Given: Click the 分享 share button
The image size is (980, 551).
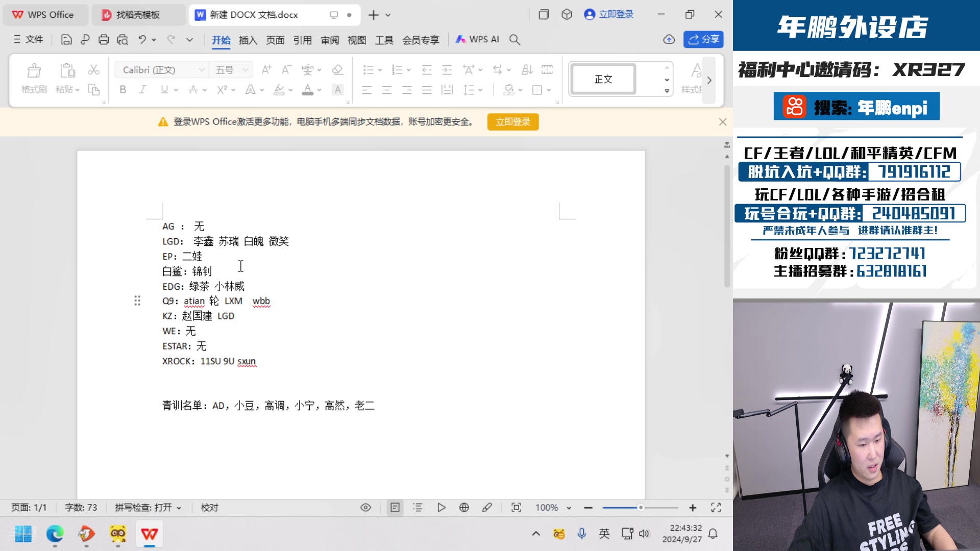Looking at the screenshot, I should coord(703,39).
